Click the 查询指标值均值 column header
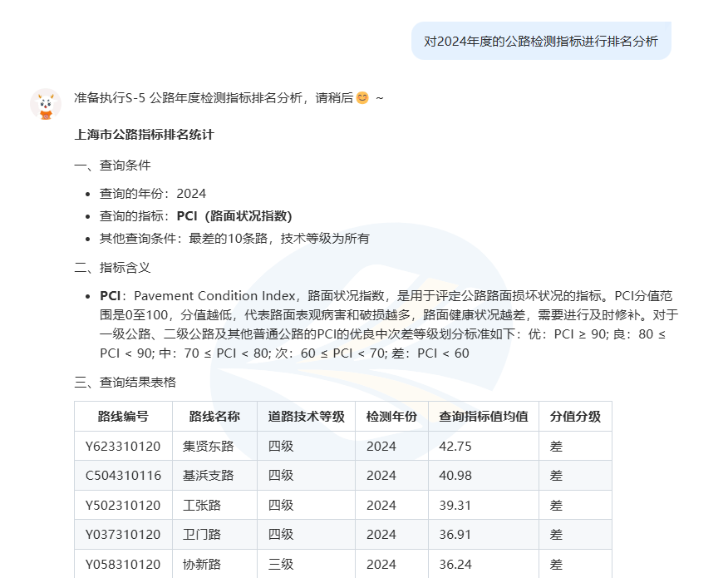The height and width of the screenshot is (578, 728). pos(483,417)
